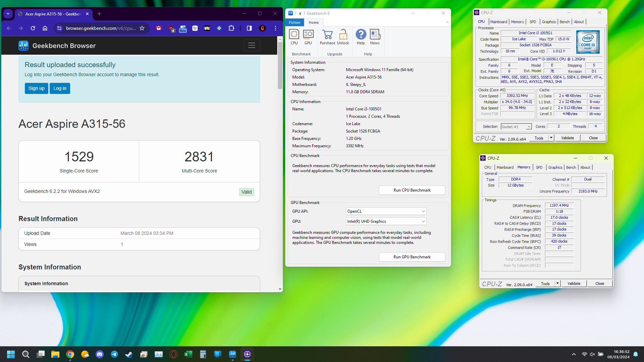The height and width of the screenshot is (362, 644).
Task: Click the CPU benchmark icon in Geekbench 6
Action: (x=294, y=37)
